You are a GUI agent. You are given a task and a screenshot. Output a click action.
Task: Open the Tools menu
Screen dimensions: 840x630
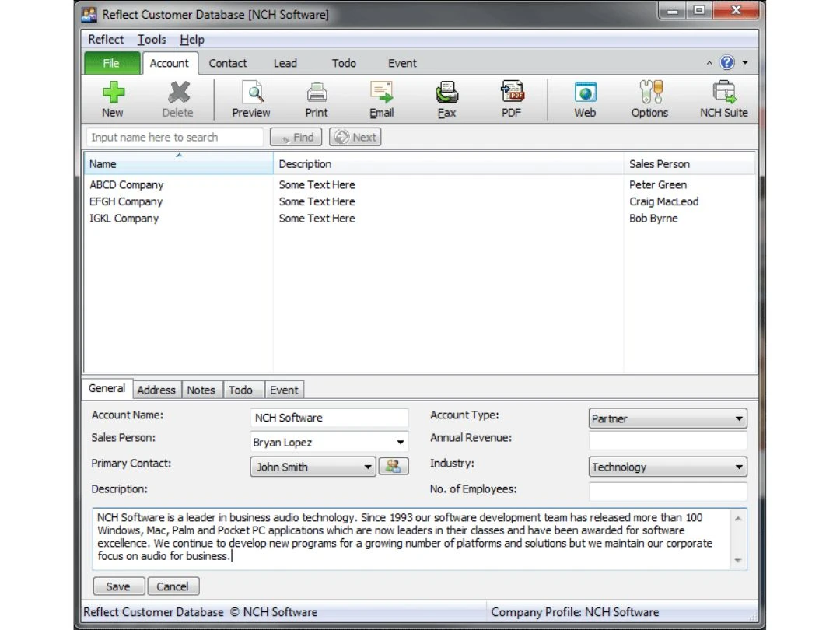(x=152, y=39)
